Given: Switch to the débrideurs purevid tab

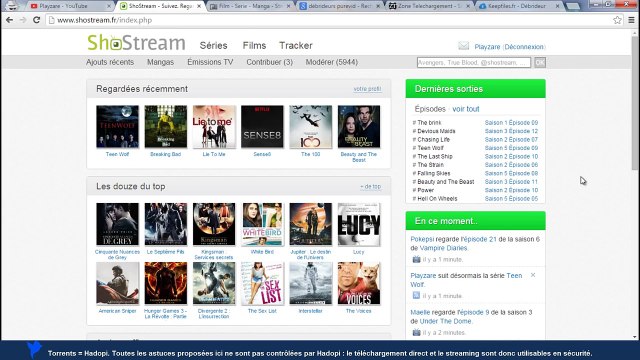Looking at the screenshot, I should pos(339,6).
